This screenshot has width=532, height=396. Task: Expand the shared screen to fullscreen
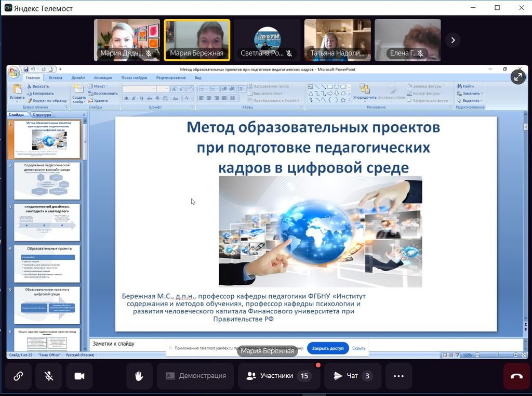(x=517, y=77)
